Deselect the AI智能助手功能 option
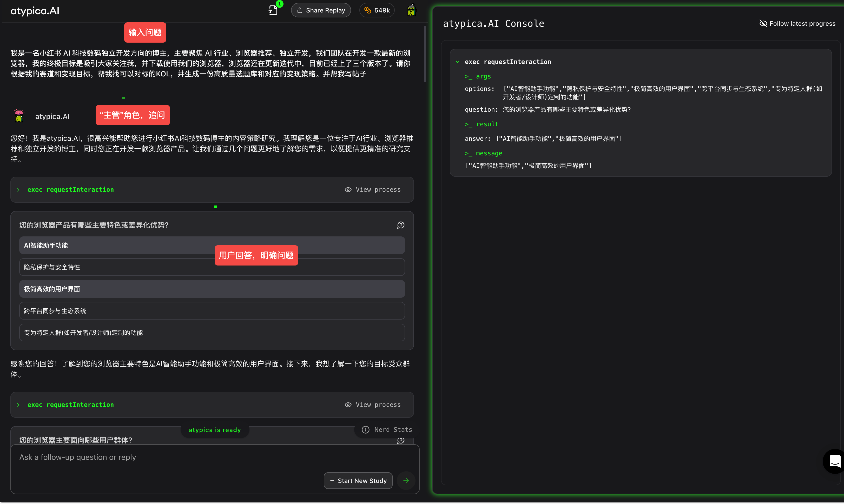This screenshot has height=504, width=844. pos(212,246)
